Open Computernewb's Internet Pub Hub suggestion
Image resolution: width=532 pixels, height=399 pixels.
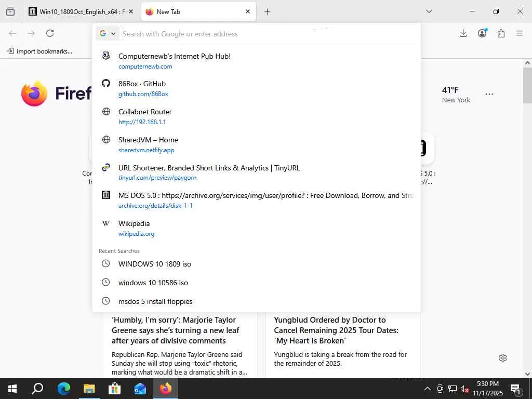point(257,61)
